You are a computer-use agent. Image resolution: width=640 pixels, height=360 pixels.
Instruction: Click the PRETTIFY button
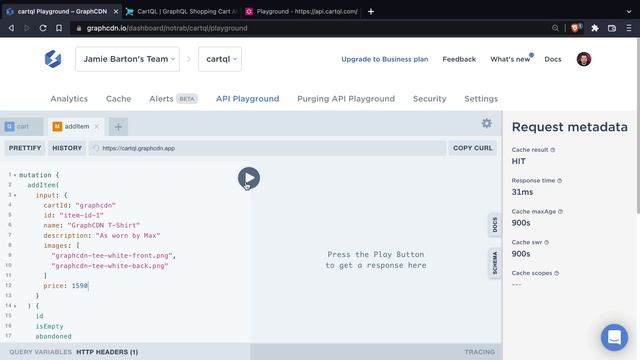click(25, 148)
